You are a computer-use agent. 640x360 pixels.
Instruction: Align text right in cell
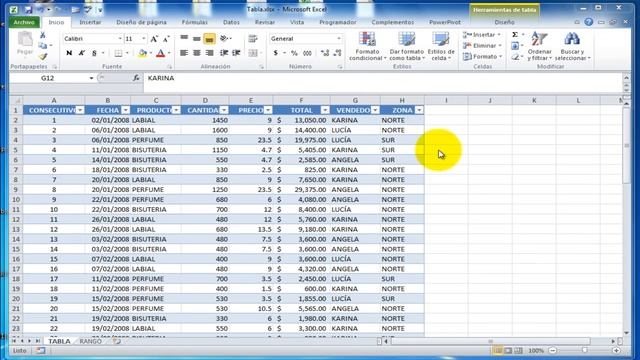[x=209, y=53]
